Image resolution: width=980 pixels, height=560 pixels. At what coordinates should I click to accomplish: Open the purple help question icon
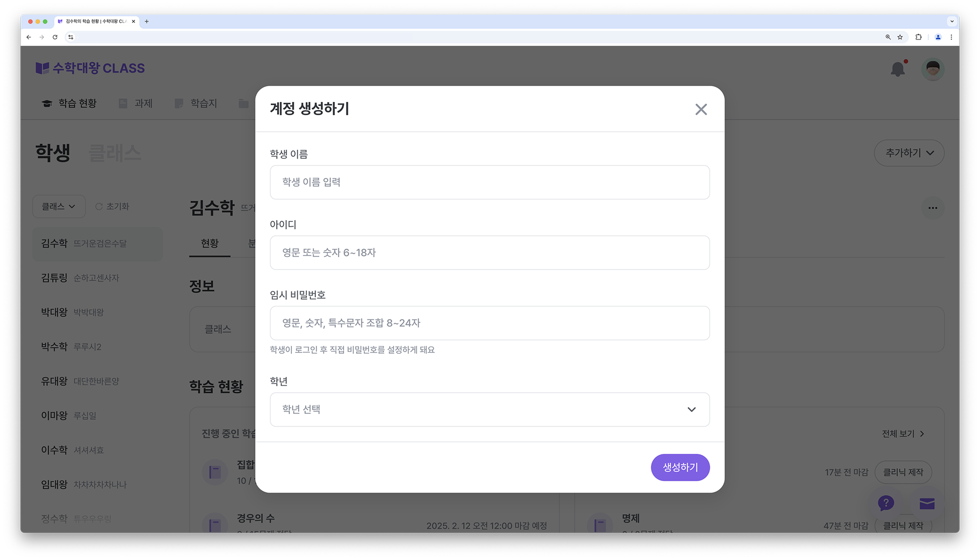886,503
